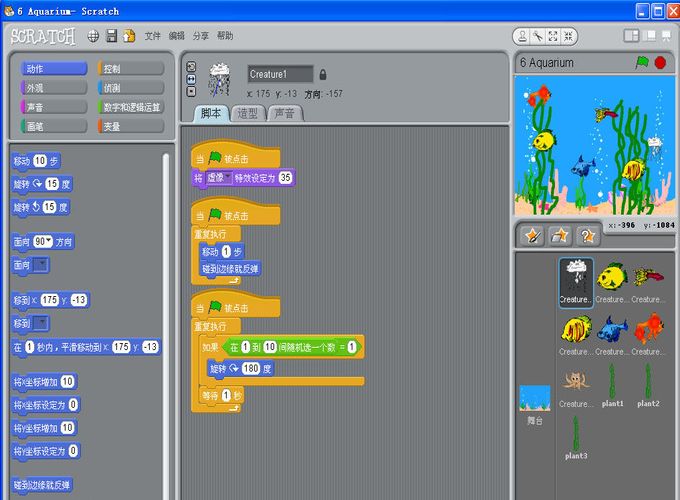680x500 pixels.
Task: Set rotation style to left-right flip only
Action: 191,79
